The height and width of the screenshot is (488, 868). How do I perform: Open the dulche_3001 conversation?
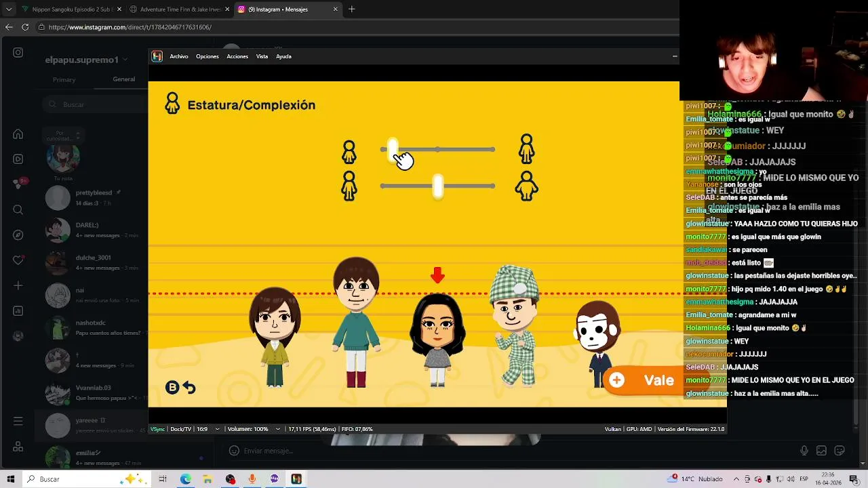click(x=92, y=262)
